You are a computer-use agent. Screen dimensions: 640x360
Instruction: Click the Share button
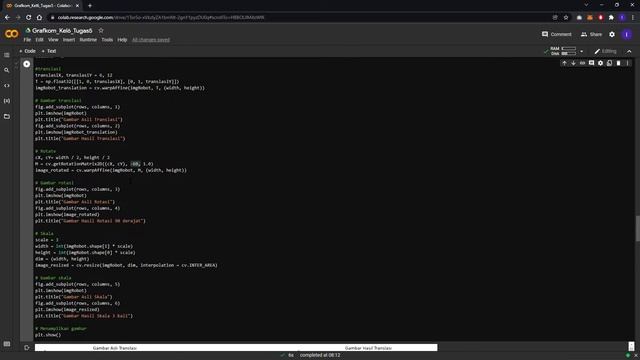[591, 34]
